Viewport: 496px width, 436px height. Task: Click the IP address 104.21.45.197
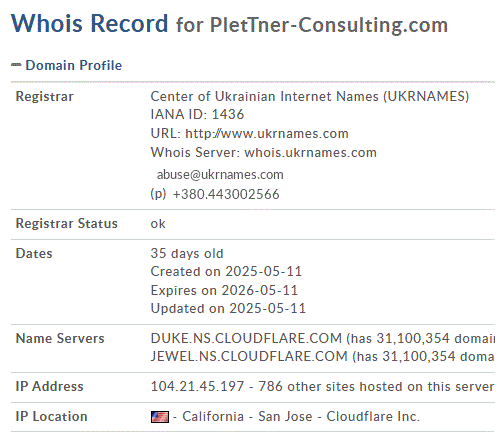coord(197,387)
